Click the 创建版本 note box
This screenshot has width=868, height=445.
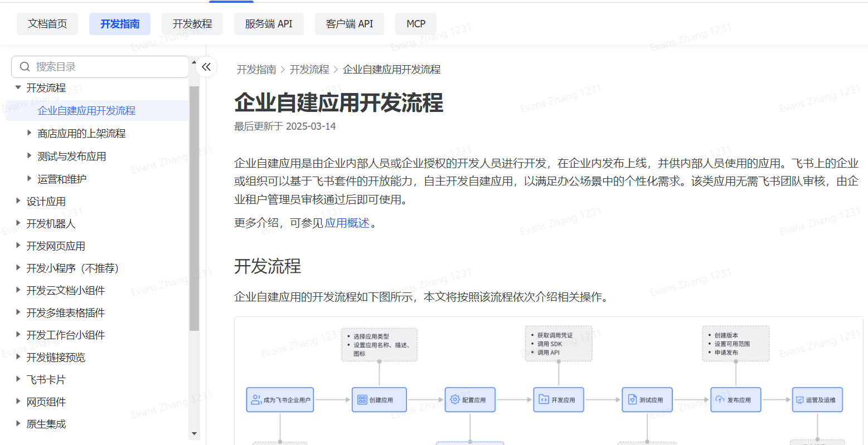click(x=736, y=344)
